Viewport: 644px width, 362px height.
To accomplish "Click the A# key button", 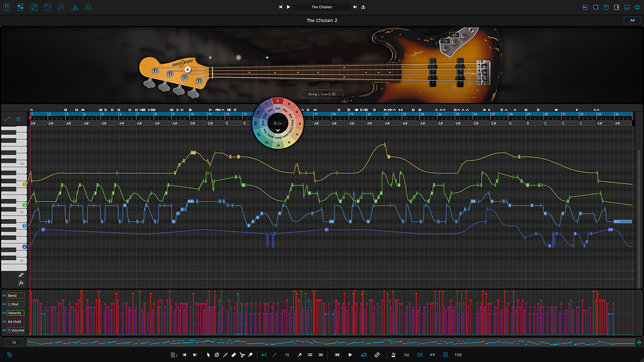I will tap(632, 20).
